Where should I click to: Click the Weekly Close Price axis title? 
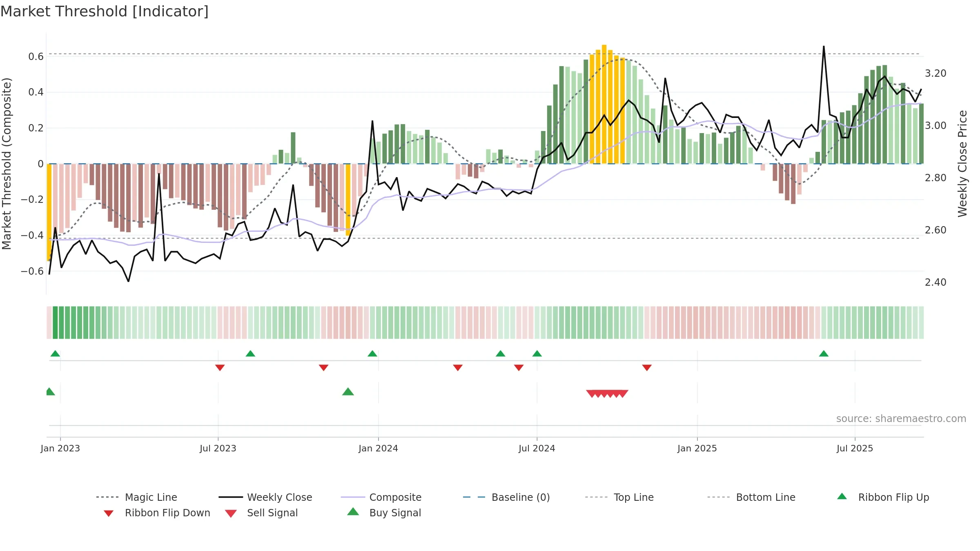962,163
